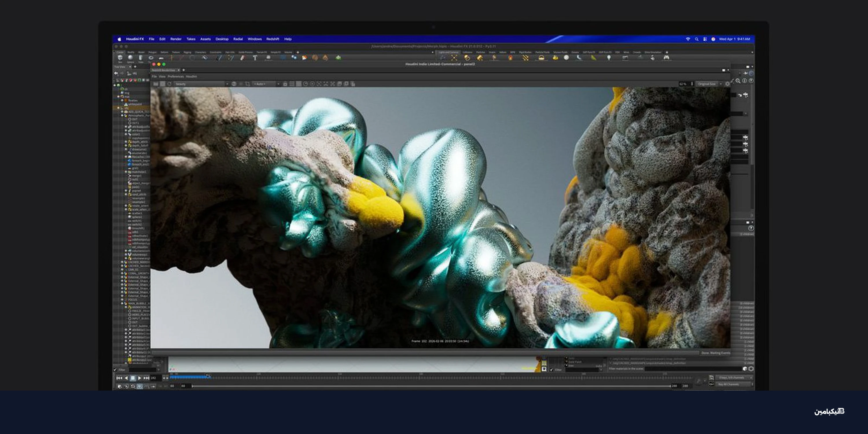
Task: Click the snapshot camera icon in render view
Action: tap(285, 84)
